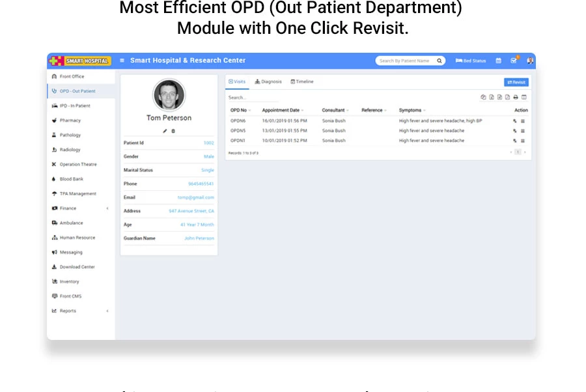Click the copy icon in table export tools
Viewport: 586px width, 392px height.
483,97
